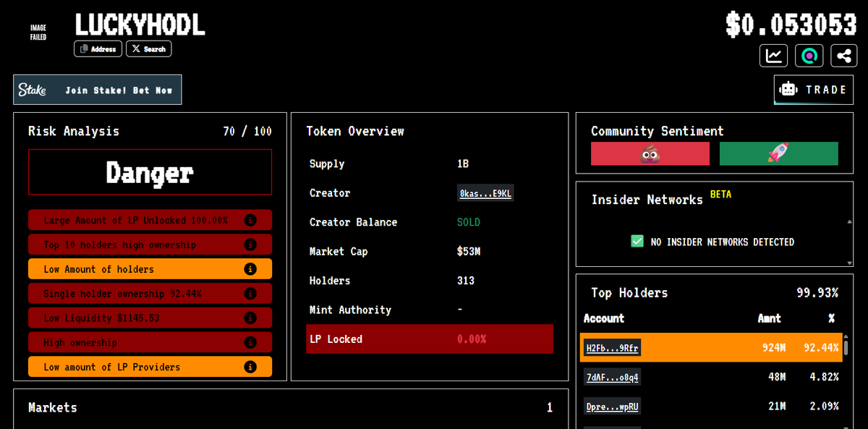This screenshot has width=868, height=429.
Task: Click the 70 / 100 risk score
Action: pyautogui.click(x=247, y=131)
